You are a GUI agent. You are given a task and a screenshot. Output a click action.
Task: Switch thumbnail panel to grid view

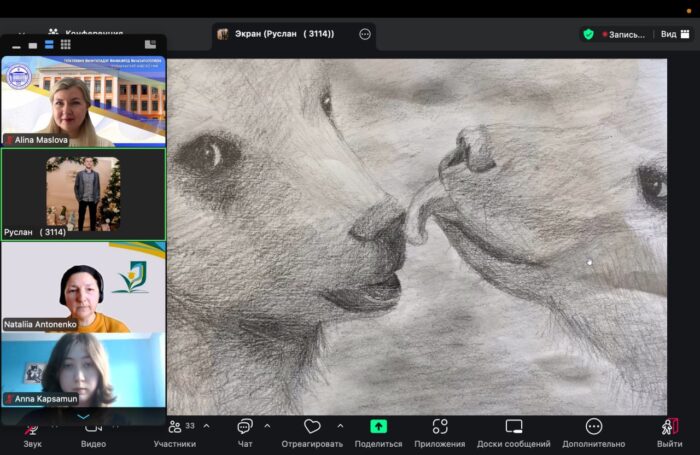[x=66, y=45]
